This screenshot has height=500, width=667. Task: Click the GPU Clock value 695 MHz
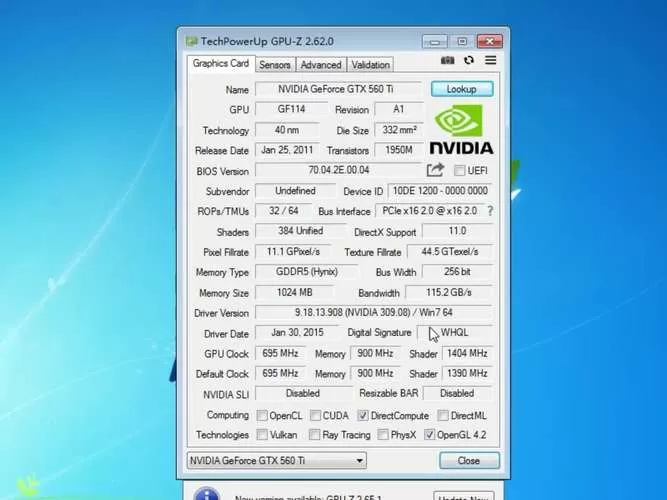point(280,353)
